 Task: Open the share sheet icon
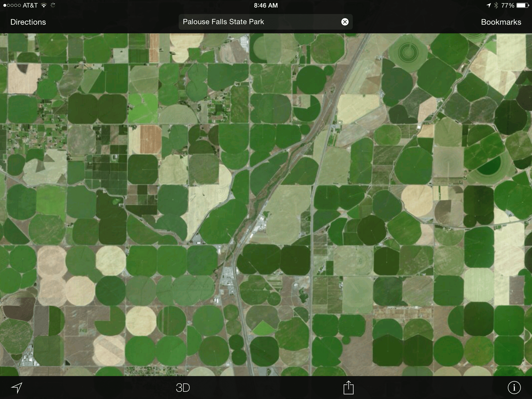(x=348, y=388)
